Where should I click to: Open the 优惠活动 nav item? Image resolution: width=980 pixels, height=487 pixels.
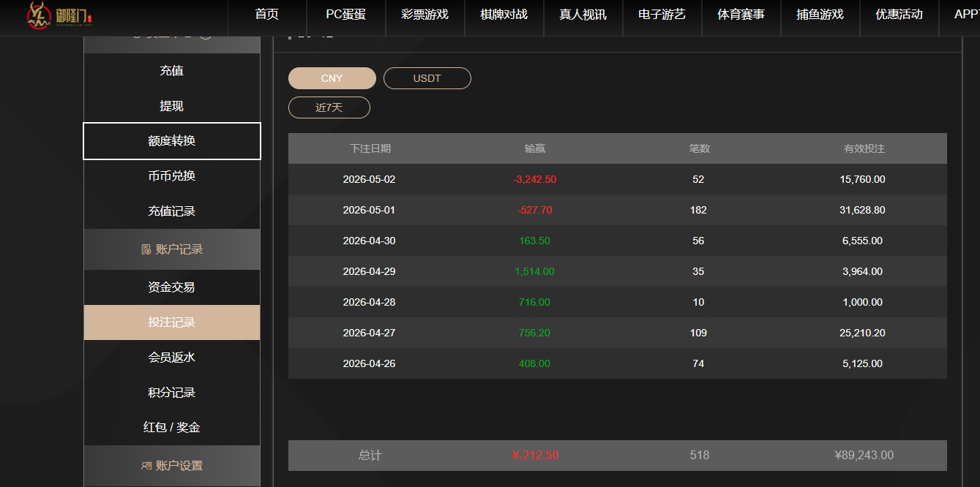tap(899, 15)
